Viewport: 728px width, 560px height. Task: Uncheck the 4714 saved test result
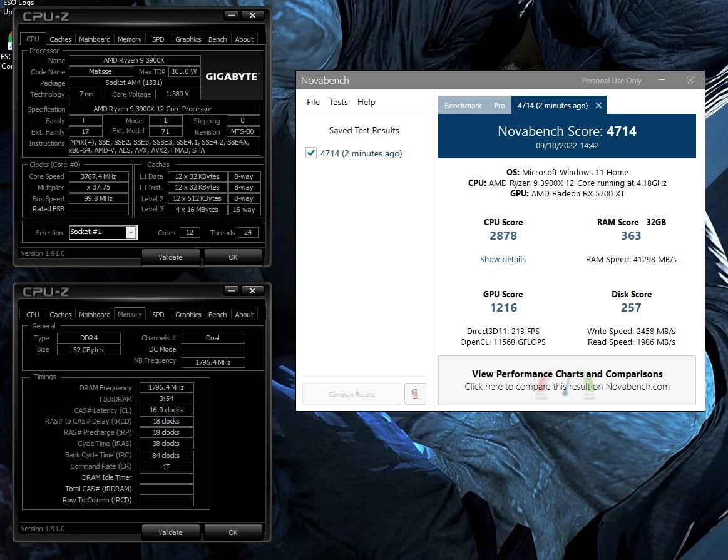(311, 153)
